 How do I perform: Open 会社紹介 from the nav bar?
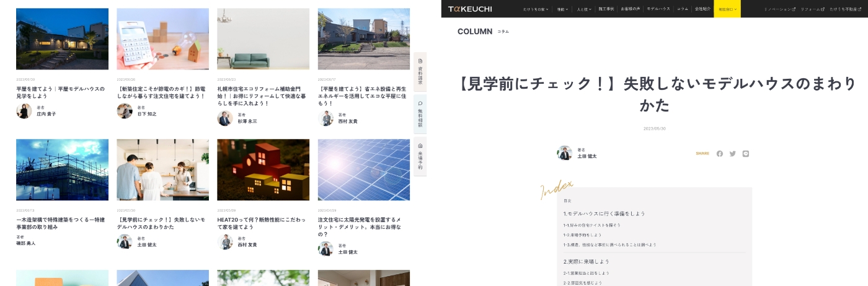pyautogui.click(x=702, y=9)
